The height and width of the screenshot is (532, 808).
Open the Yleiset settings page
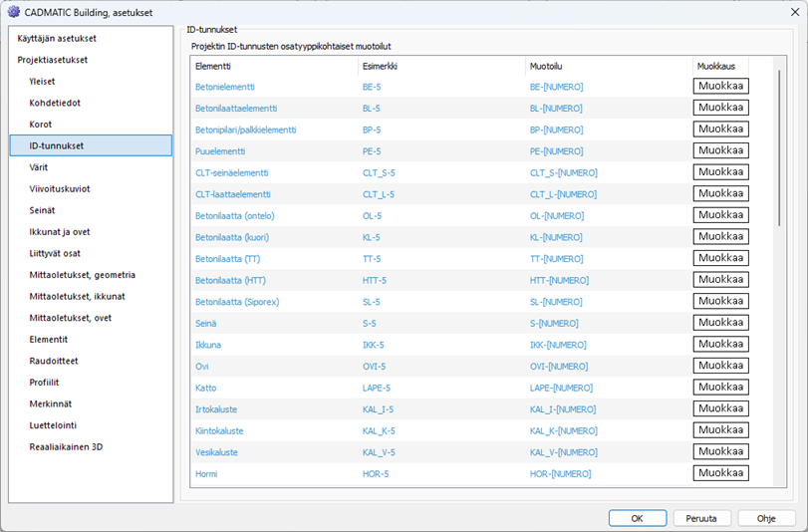pyautogui.click(x=43, y=82)
